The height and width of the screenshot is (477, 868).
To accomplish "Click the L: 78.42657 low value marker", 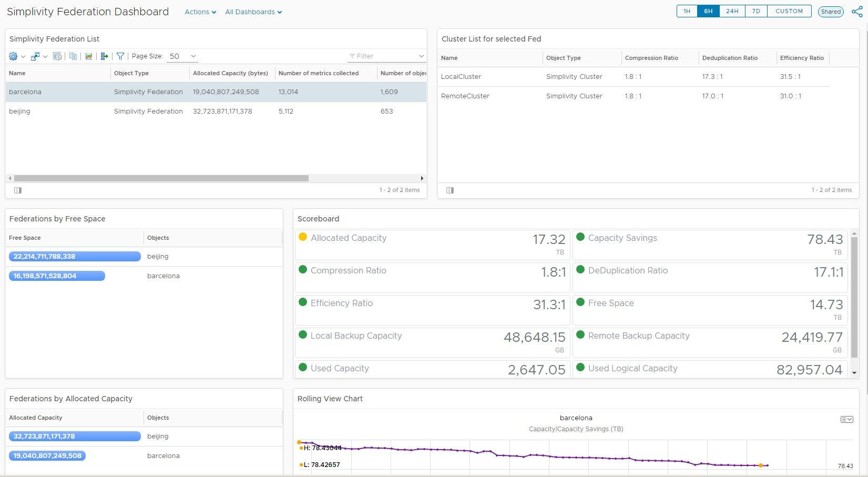I will coord(320,465).
